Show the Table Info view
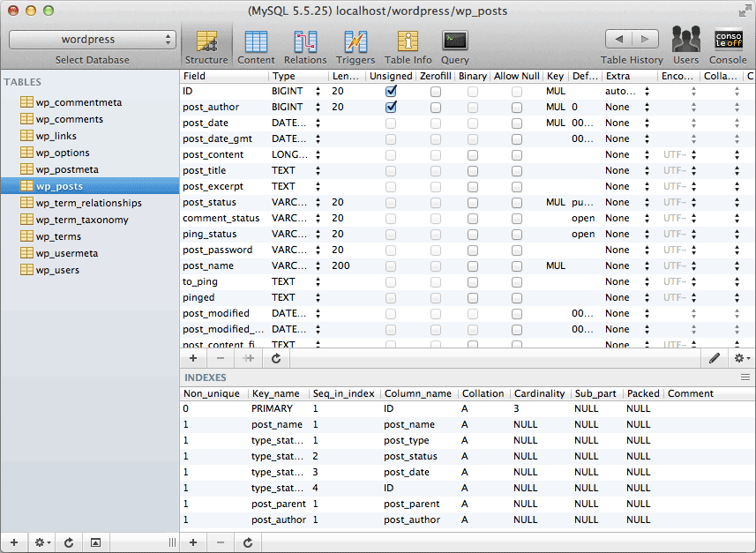 point(408,46)
